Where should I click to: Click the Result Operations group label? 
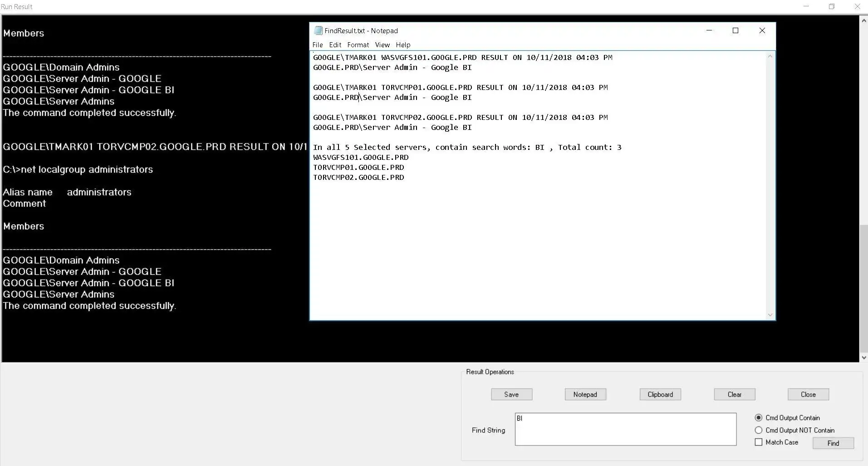point(490,372)
